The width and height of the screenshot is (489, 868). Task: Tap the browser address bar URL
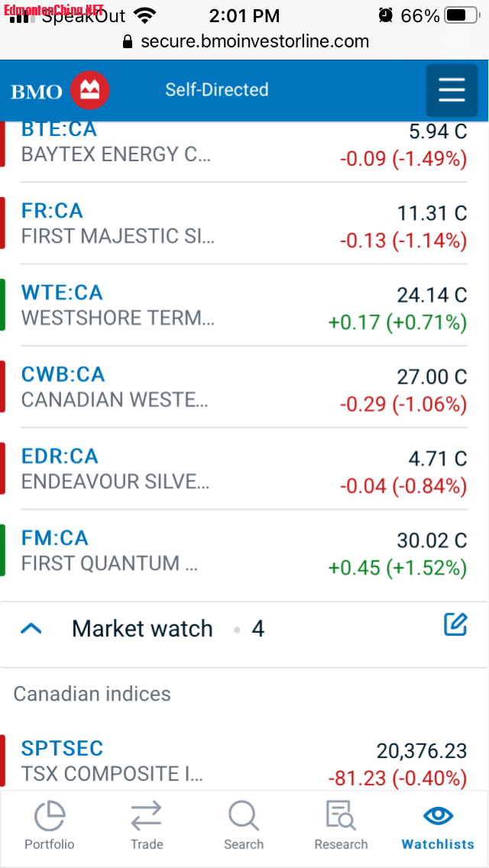pos(254,41)
